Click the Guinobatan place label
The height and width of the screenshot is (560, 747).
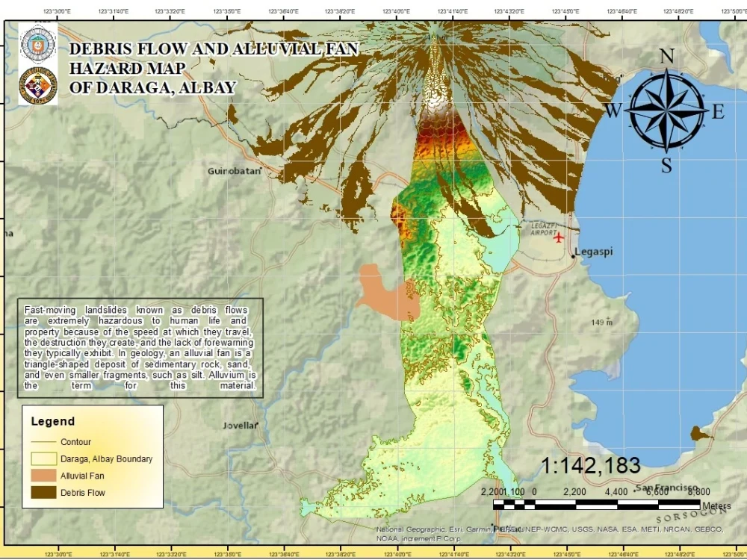click(233, 171)
